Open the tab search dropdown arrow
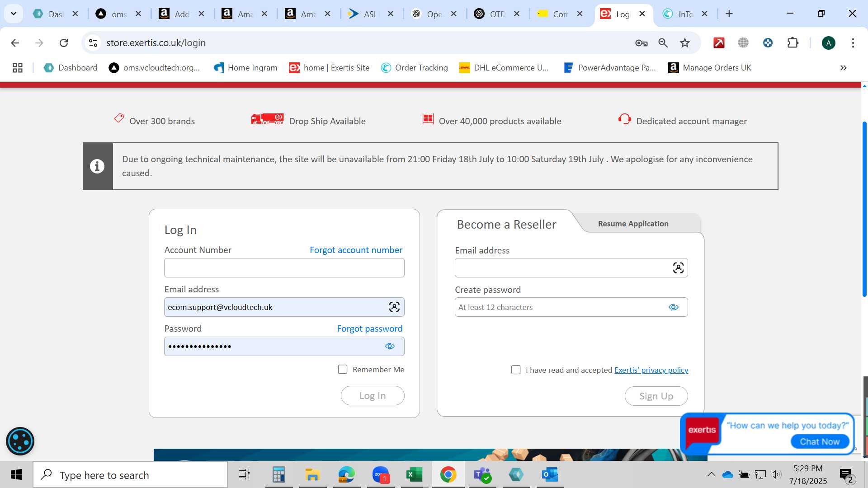868x488 pixels. point(14,14)
